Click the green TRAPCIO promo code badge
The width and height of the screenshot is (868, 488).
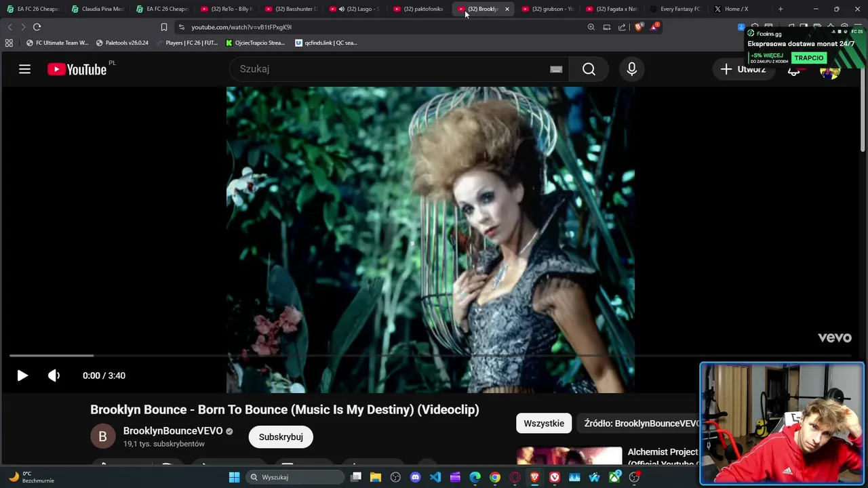coord(808,58)
